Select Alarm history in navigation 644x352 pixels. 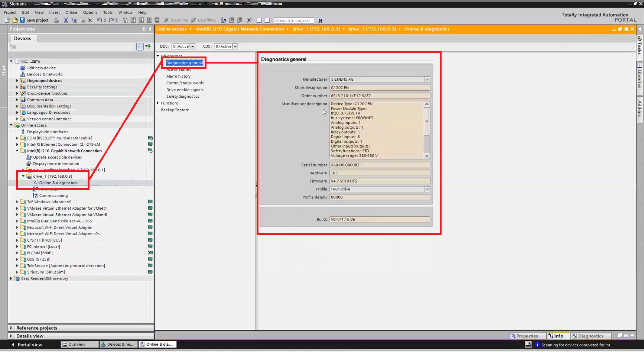pyautogui.click(x=178, y=76)
